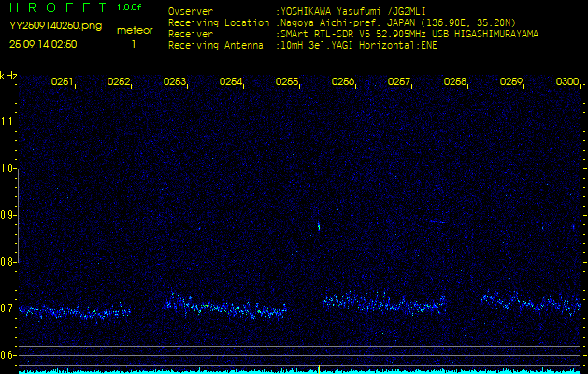588x374 pixels.
Task: Click the kHz unit label
Action: tap(9, 76)
